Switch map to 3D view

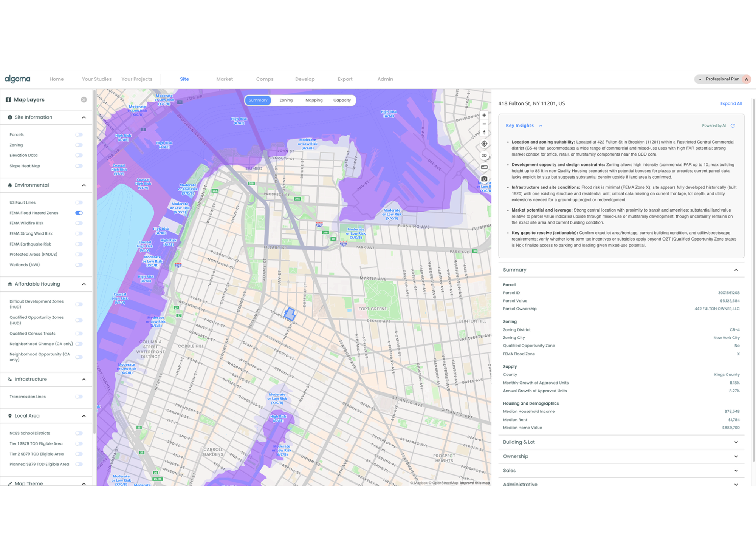484,156
